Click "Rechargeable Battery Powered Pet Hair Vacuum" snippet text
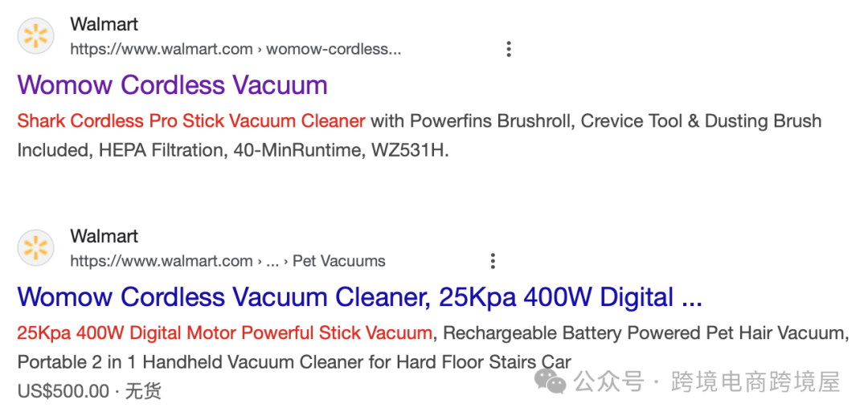The height and width of the screenshot is (416, 868). point(645,332)
